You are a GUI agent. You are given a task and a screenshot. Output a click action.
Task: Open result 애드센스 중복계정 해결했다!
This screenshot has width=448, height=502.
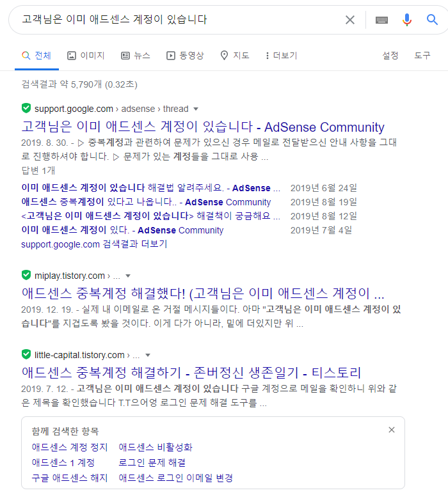pos(203,294)
